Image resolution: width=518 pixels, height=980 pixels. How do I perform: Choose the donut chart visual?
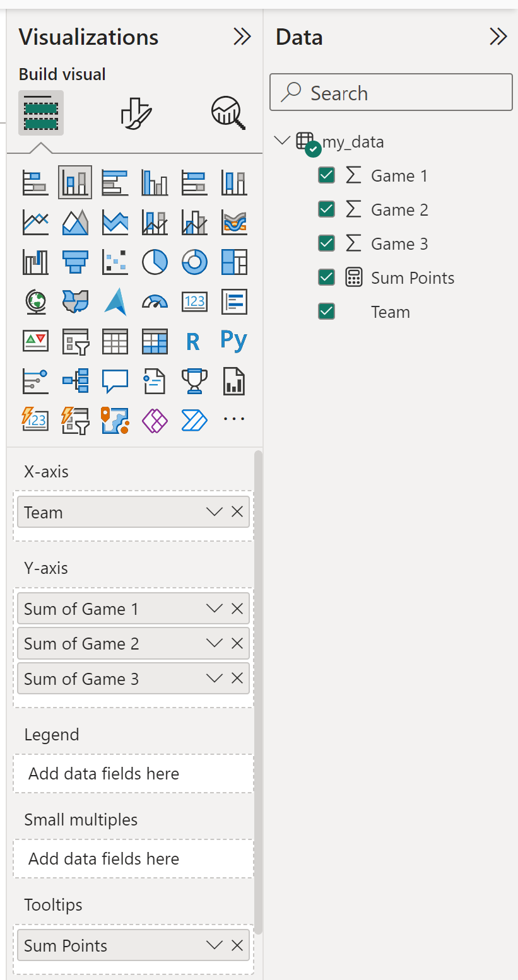(x=194, y=262)
